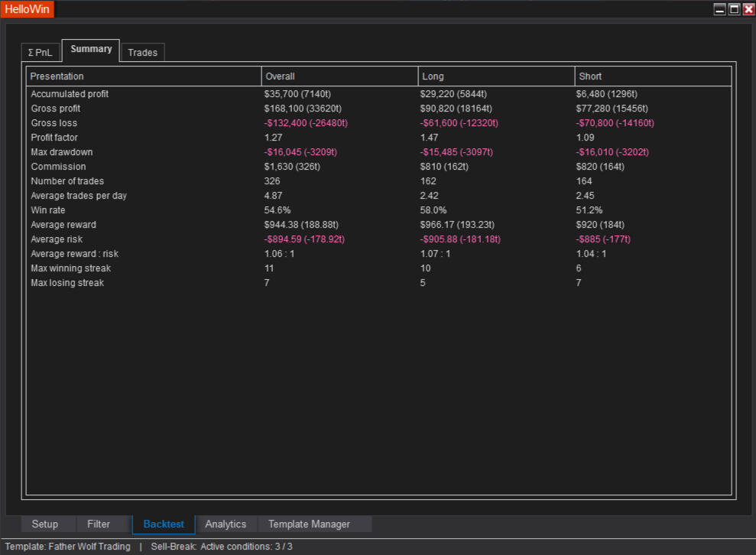
Task: Click the overall Win rate value 54.6%
Action: (277, 210)
